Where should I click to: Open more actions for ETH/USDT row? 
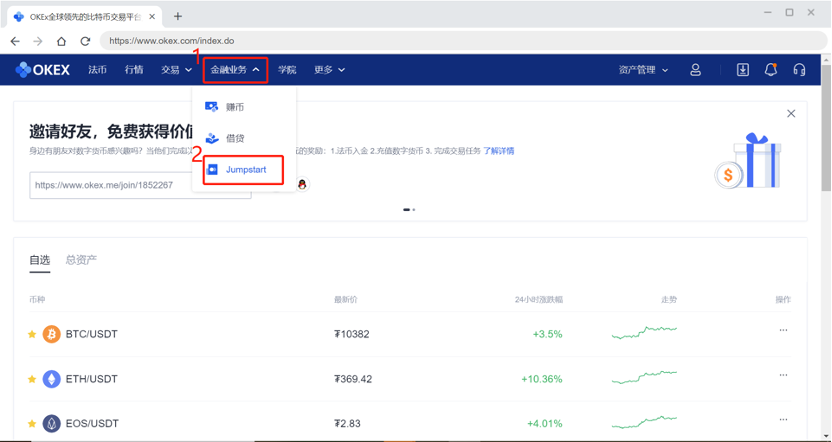pyautogui.click(x=783, y=375)
